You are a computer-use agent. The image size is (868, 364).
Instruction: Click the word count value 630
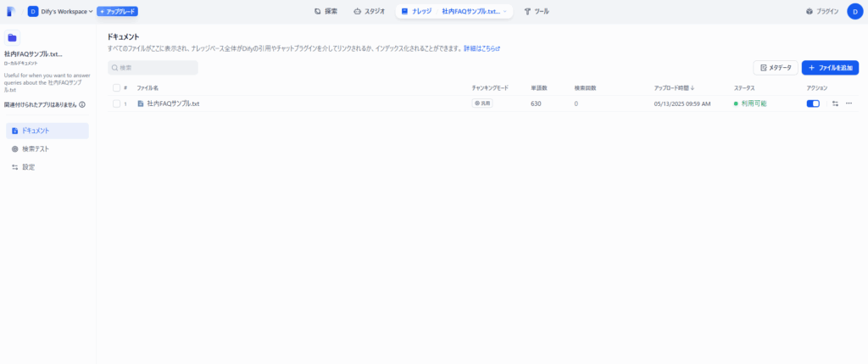point(536,104)
